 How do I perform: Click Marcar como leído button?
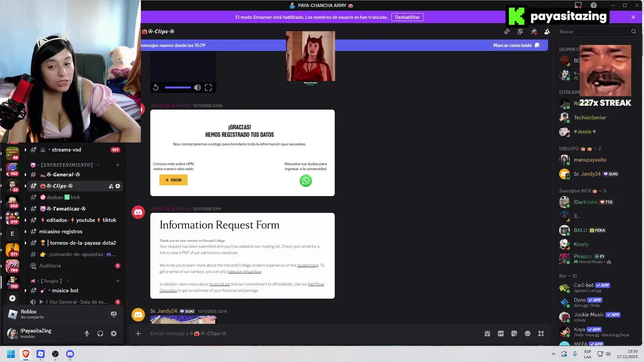[516, 45]
